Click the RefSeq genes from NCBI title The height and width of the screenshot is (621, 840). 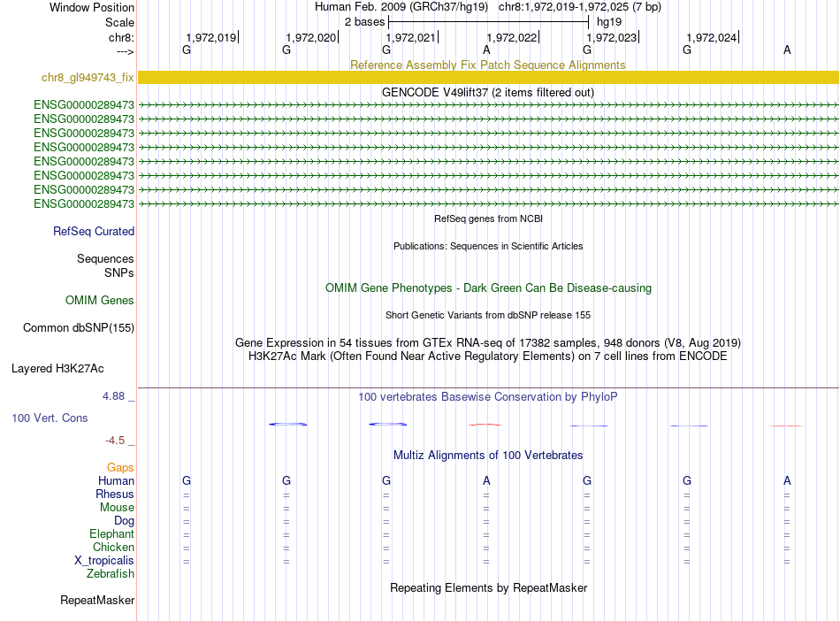pos(488,218)
